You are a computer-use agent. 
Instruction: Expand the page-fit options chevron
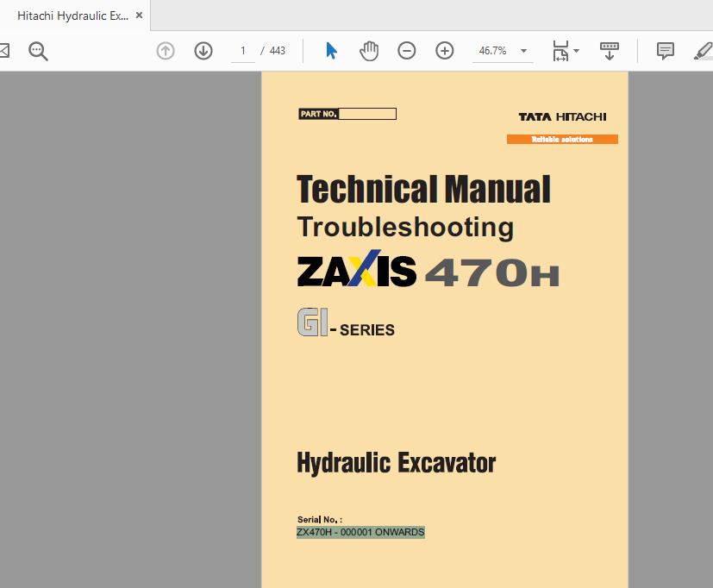point(576,50)
